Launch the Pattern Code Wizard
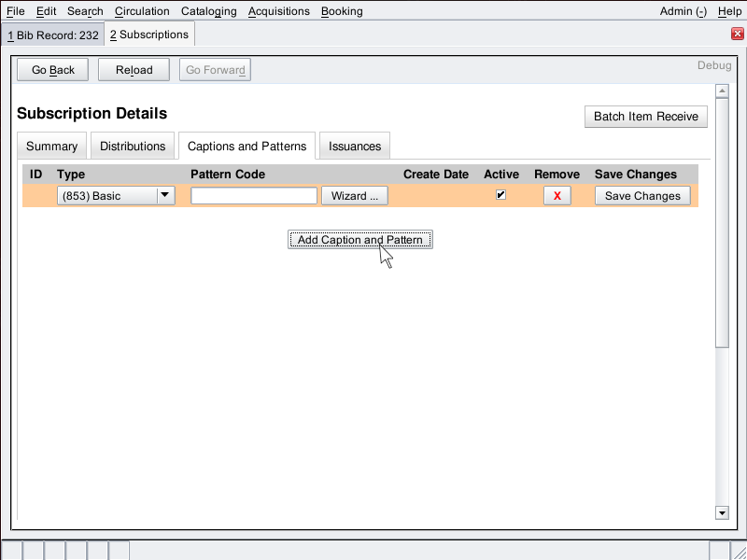Viewport: 747px width, 560px height. point(354,196)
